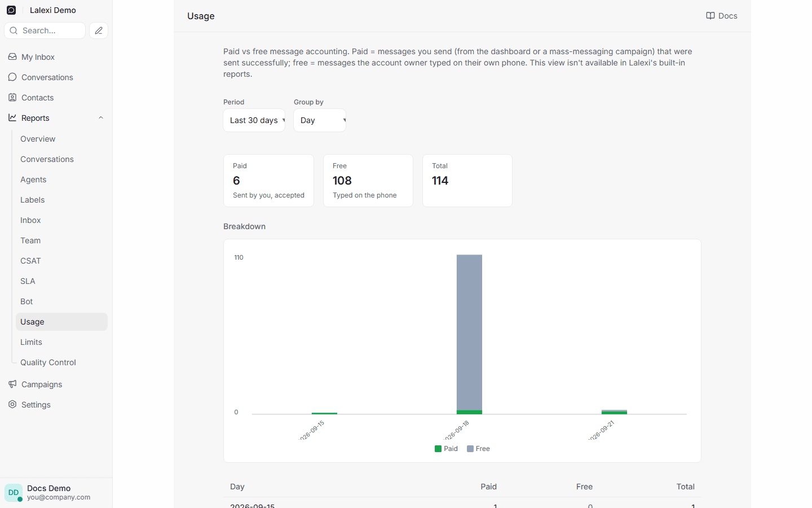The height and width of the screenshot is (508, 812).
Task: Click the Reports chart icon
Action: (x=12, y=118)
